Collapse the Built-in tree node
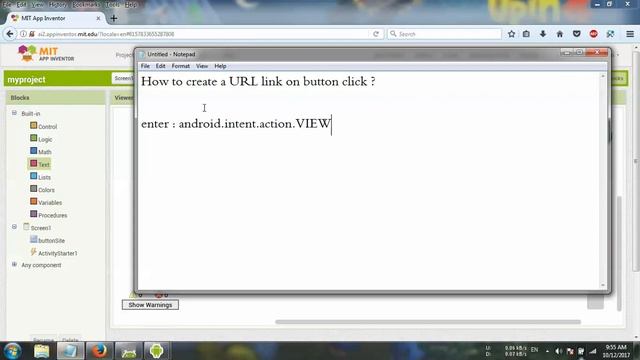The image size is (640, 360). 14,113
